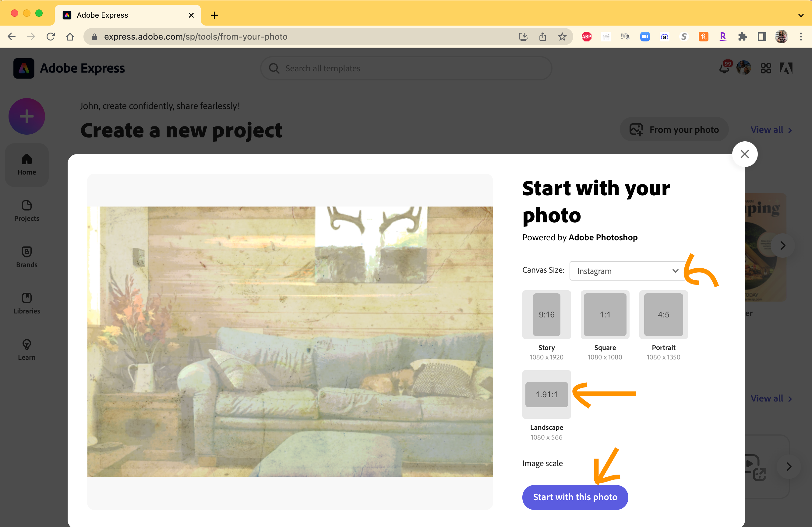This screenshot has width=812, height=527.
Task: Open the Learn sidebar section
Action: [26, 349]
